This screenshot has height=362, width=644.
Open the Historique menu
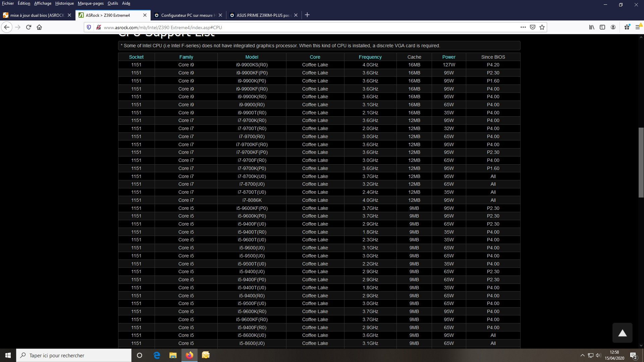(x=64, y=3)
